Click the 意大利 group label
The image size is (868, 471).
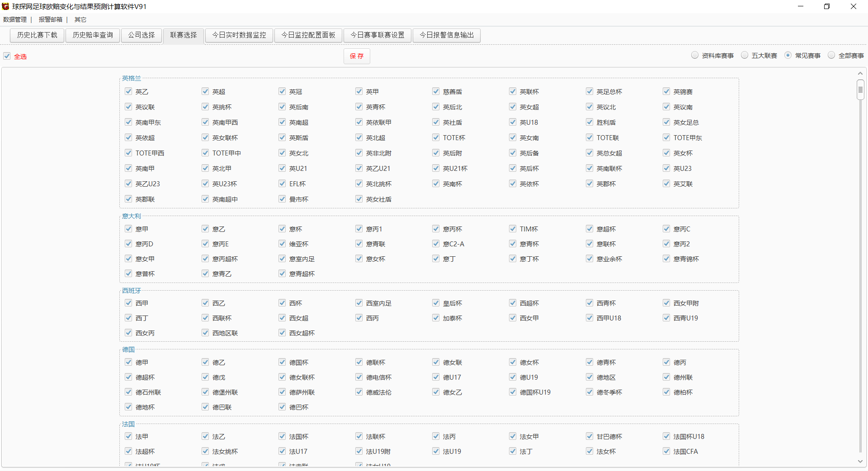click(x=132, y=216)
